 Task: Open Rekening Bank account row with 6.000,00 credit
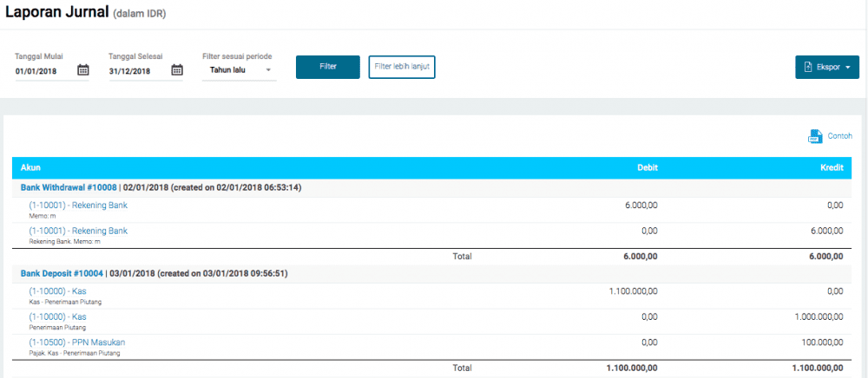pos(78,231)
